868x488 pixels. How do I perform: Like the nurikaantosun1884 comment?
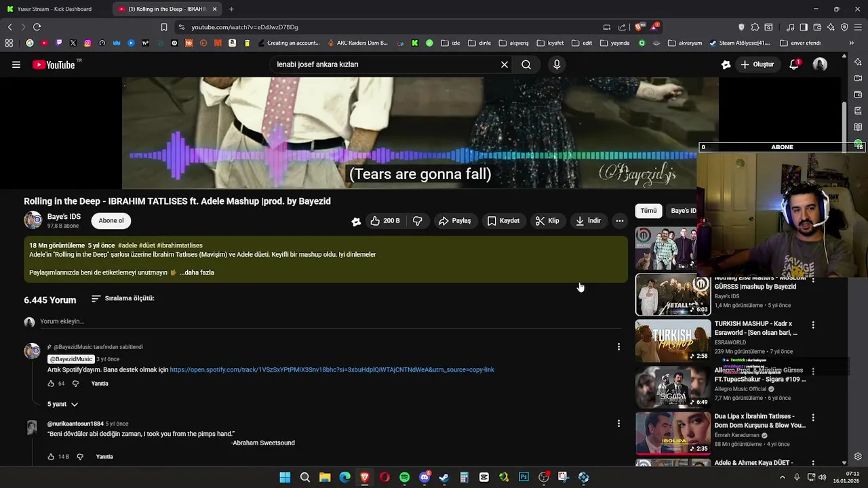pyautogui.click(x=51, y=457)
